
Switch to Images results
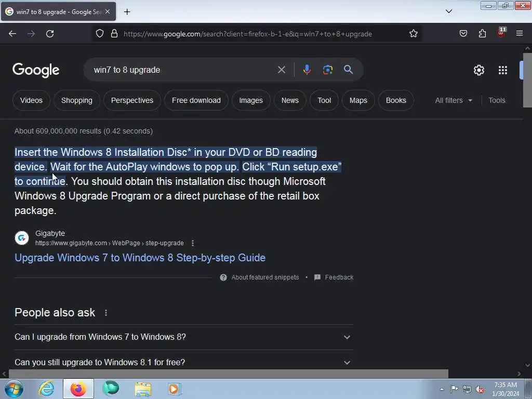point(251,100)
